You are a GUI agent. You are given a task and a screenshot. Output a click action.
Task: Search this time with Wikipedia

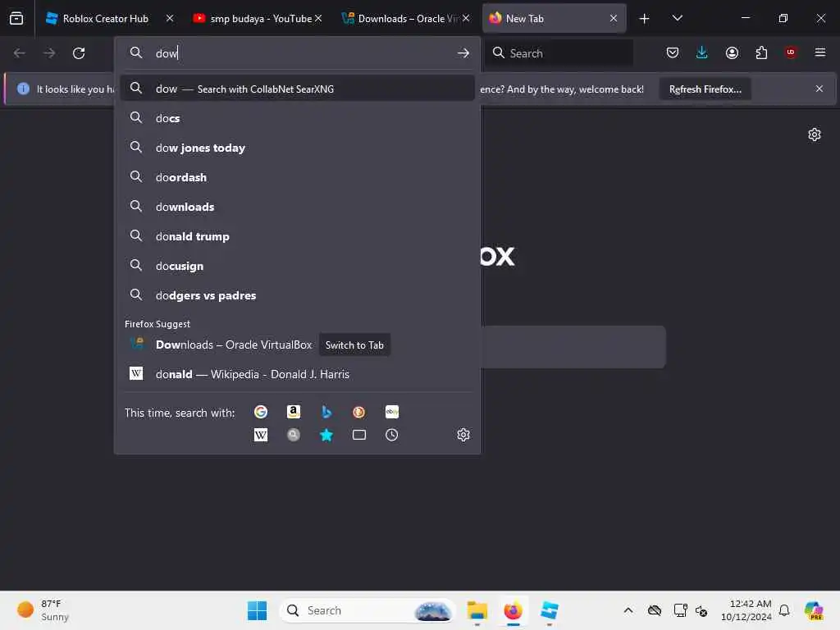tap(260, 435)
